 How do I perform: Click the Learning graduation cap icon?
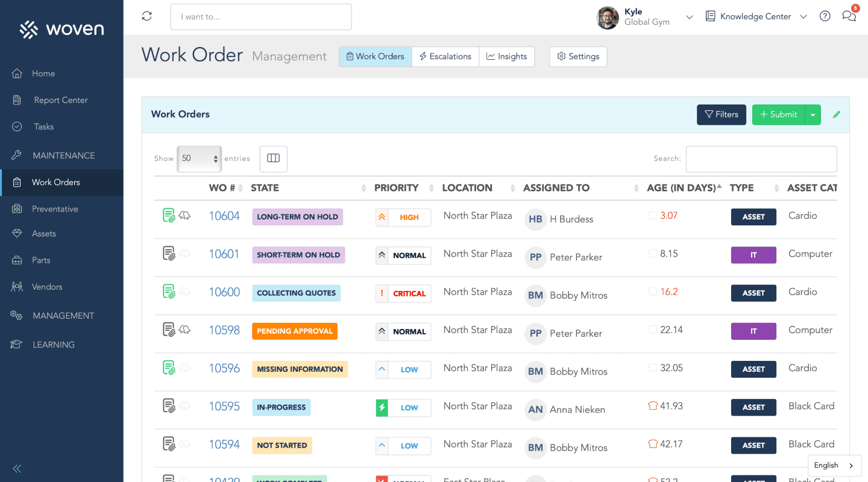(17, 345)
